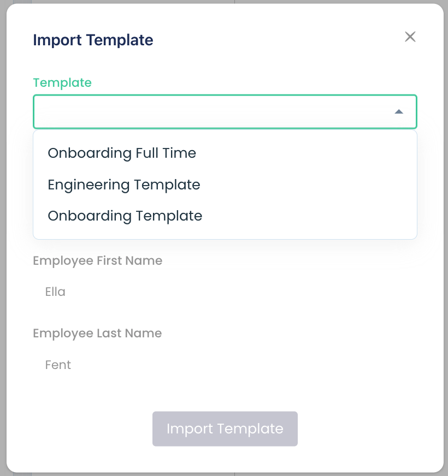Click the Employee First Name label
Screen dimensions: 448x476
pyautogui.click(x=97, y=261)
